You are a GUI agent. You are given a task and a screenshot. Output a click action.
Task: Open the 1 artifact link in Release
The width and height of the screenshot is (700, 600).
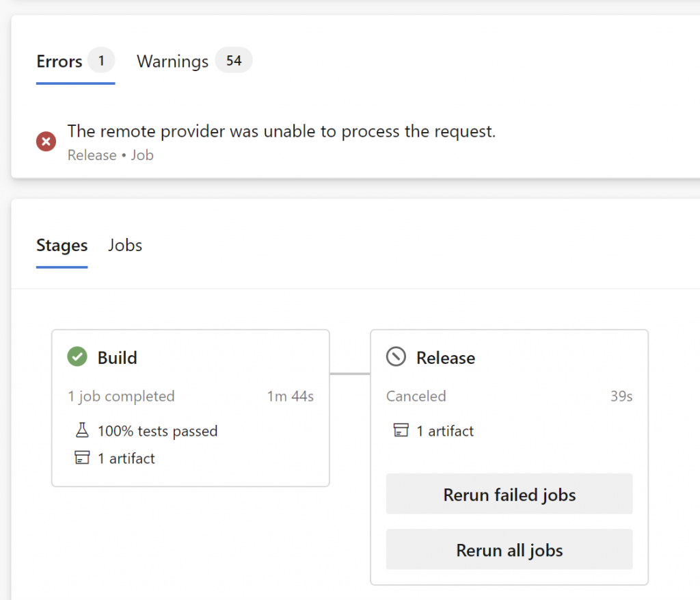[x=445, y=431]
